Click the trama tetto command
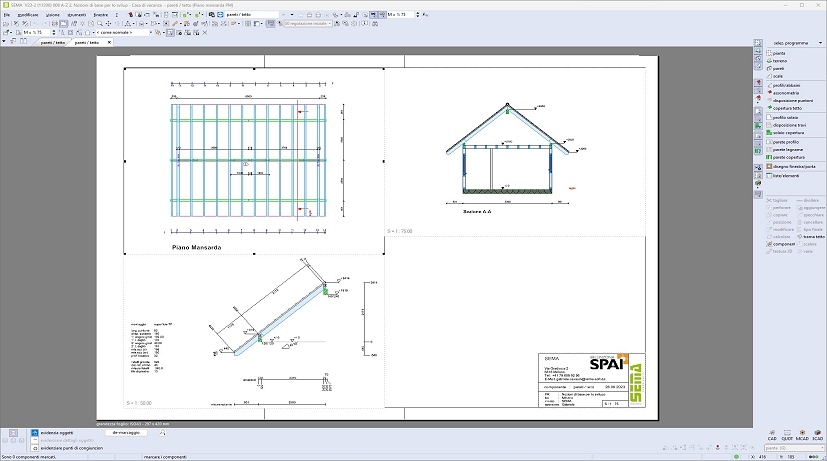Viewport: 827px width, 461px height. point(813,236)
